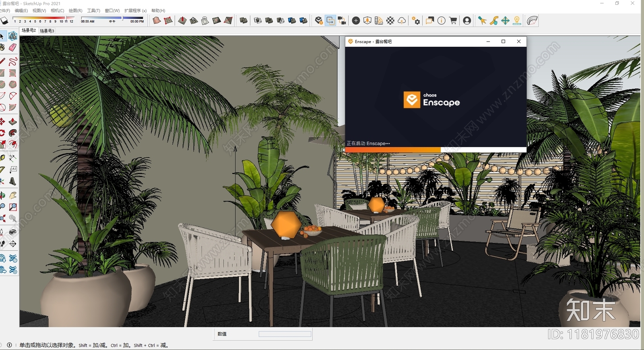
Task: Select the Rotated Rectangle tool
Action: click(13, 73)
